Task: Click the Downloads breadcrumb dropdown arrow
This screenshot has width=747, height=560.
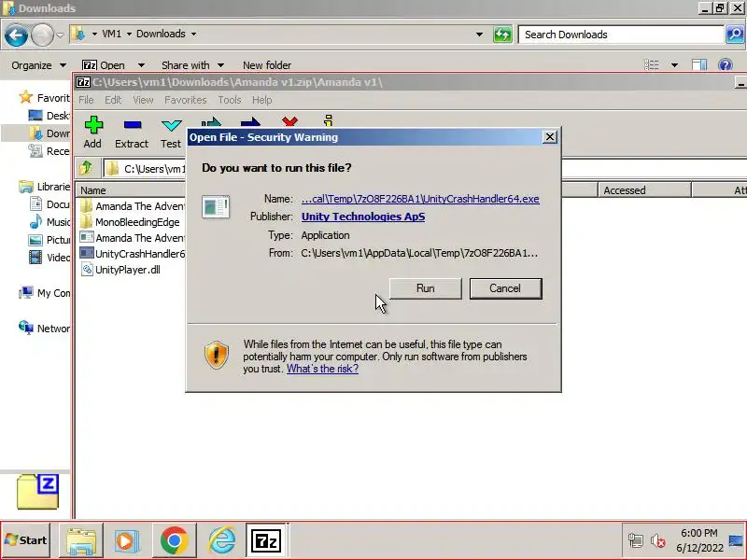Action: pyautogui.click(x=193, y=35)
